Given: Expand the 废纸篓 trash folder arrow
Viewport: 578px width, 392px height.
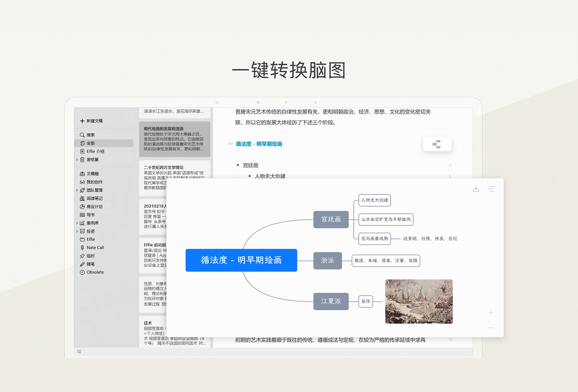Looking at the screenshot, I should [77, 160].
